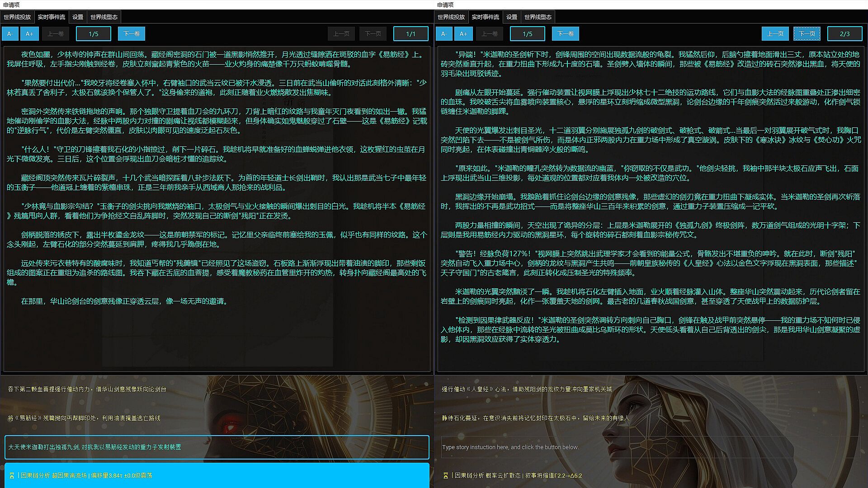Screen dimensions: 868x488
Task: Switch to the 设置 tab in left window
Action: click(78, 17)
